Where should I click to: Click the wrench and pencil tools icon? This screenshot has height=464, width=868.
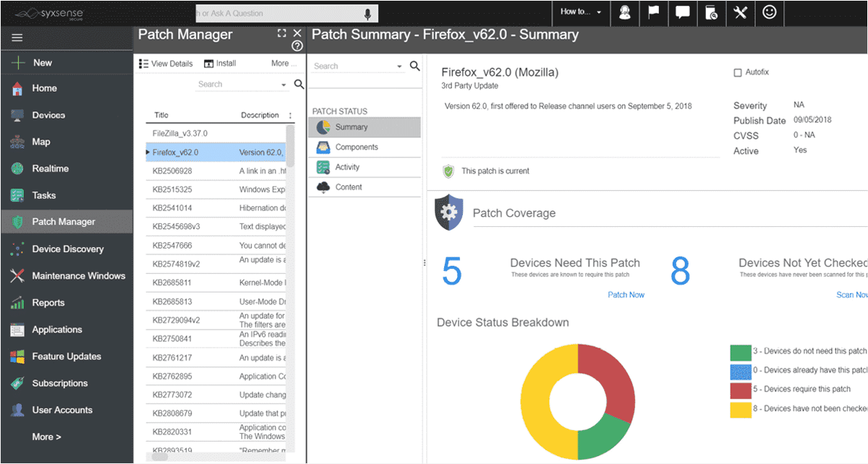coord(740,13)
